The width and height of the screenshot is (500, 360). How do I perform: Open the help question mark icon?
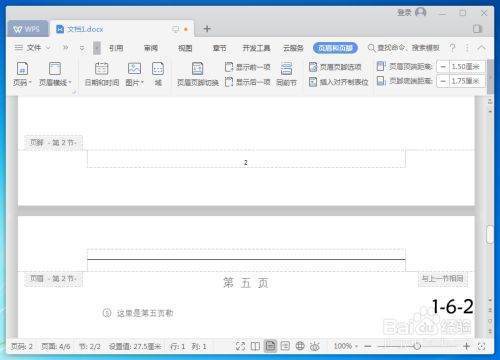[452, 48]
